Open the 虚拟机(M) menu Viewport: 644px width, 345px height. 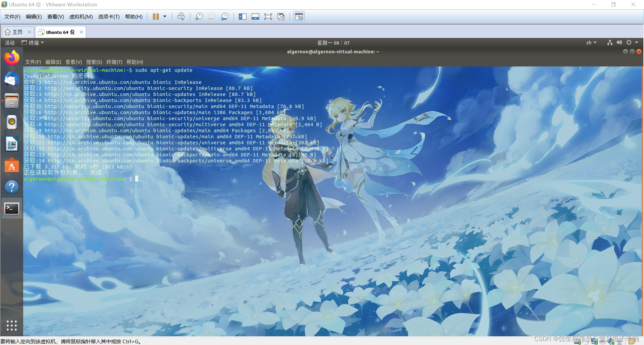click(x=81, y=17)
